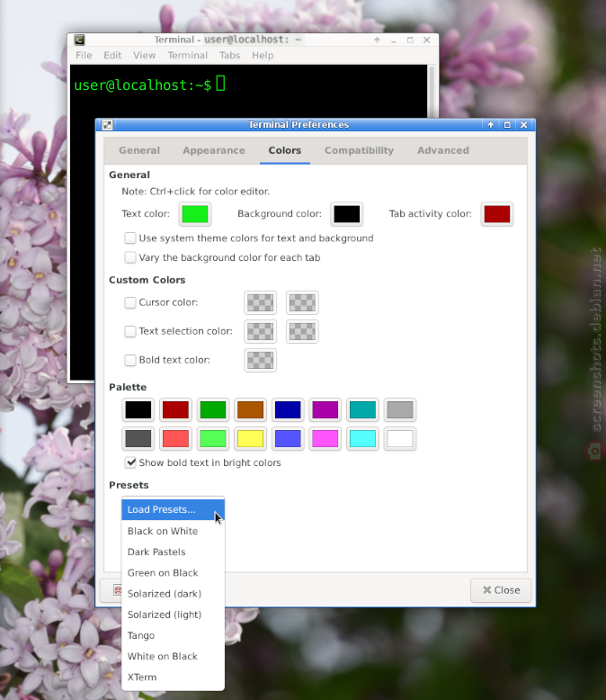Click the first Text selection color swatch
Image resolution: width=606 pixels, height=700 pixels.
click(260, 331)
